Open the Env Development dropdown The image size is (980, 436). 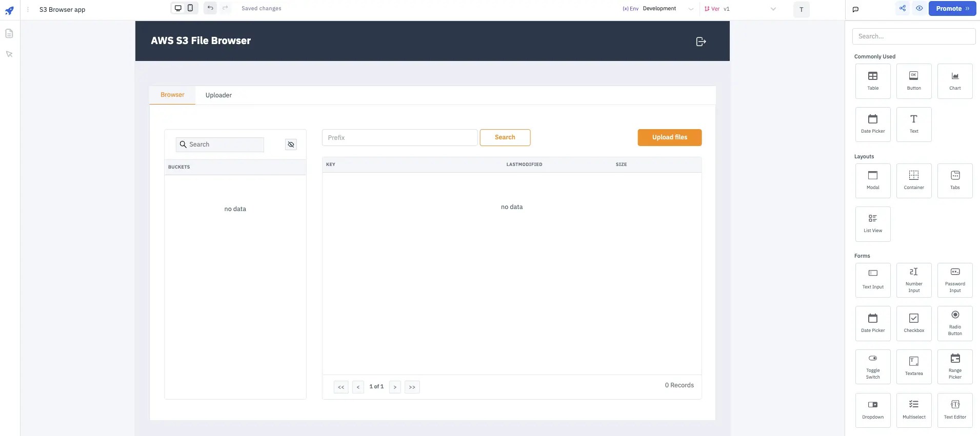(658, 9)
